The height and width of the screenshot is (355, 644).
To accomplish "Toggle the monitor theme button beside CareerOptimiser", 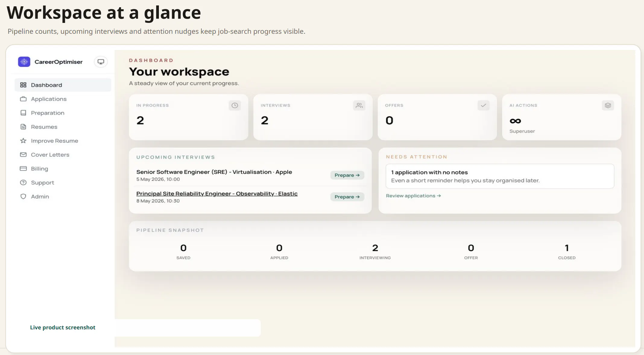I will point(101,62).
